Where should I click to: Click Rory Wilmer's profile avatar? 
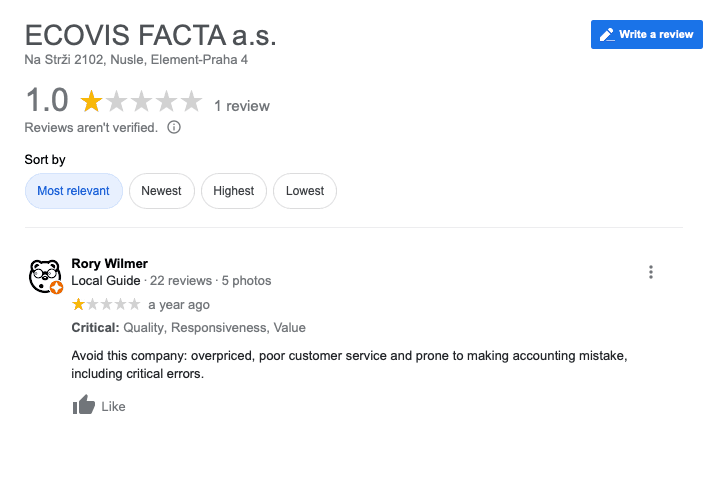[x=46, y=276]
